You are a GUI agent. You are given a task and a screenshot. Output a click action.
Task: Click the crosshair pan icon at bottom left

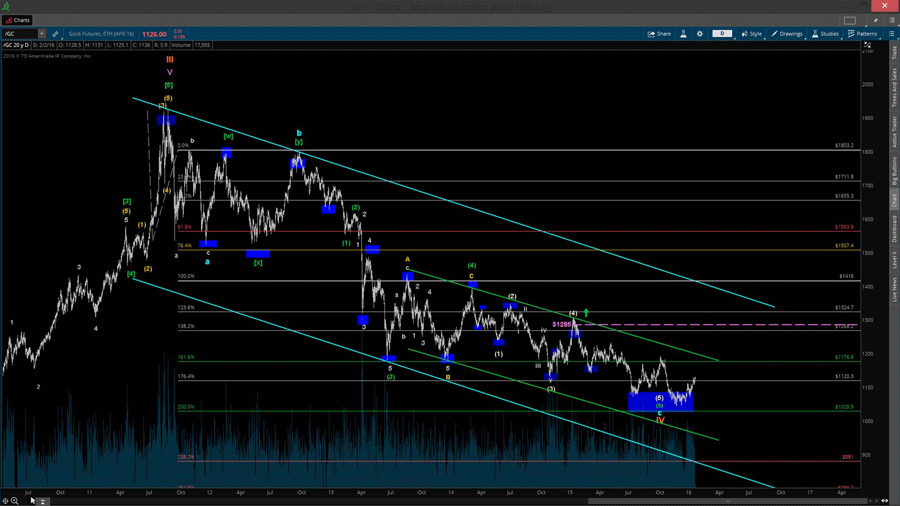[6, 501]
